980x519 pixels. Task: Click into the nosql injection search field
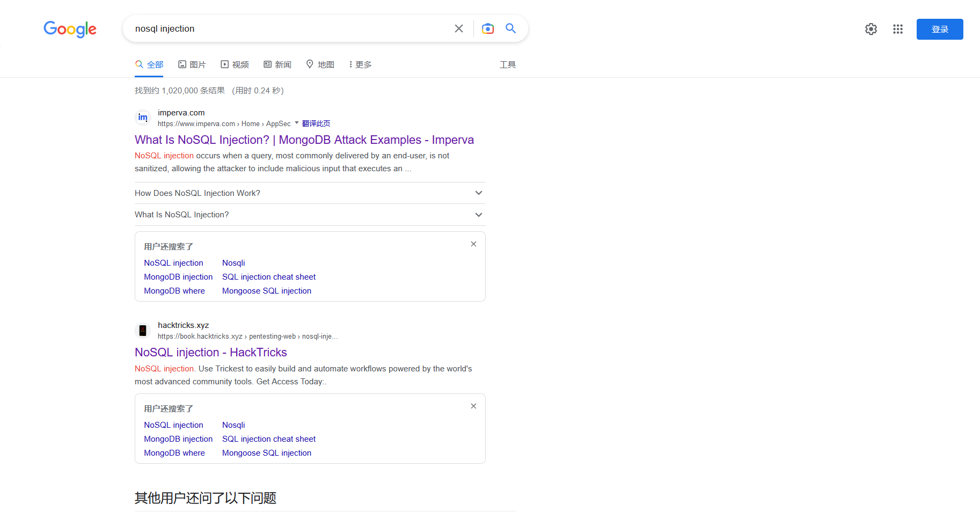(x=290, y=28)
